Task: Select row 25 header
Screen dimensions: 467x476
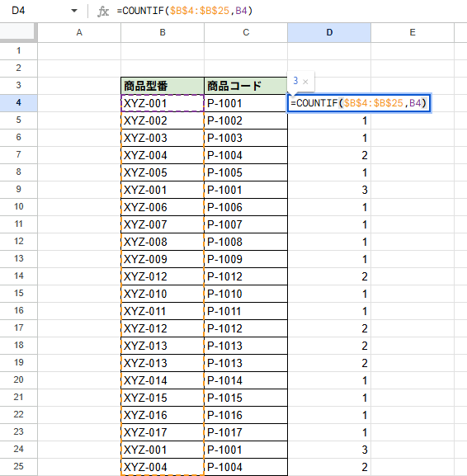Action: coord(18,466)
